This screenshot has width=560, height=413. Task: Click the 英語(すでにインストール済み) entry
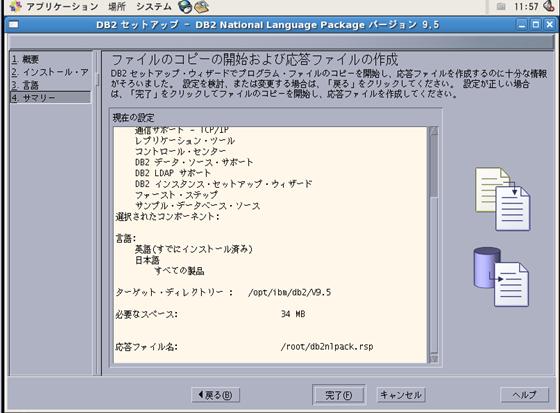coord(194,249)
